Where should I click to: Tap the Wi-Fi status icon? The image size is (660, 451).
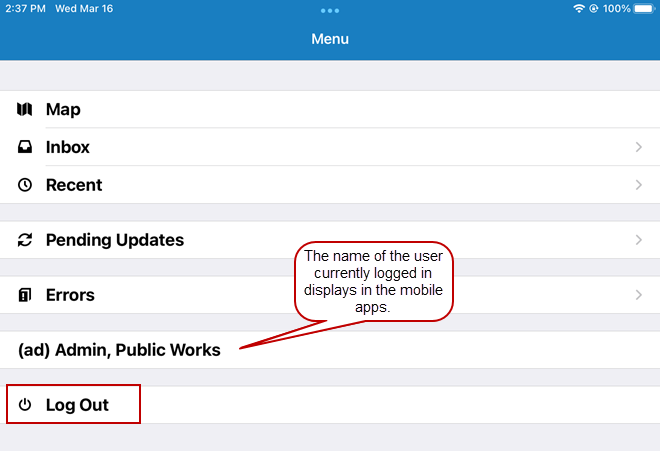579,8
